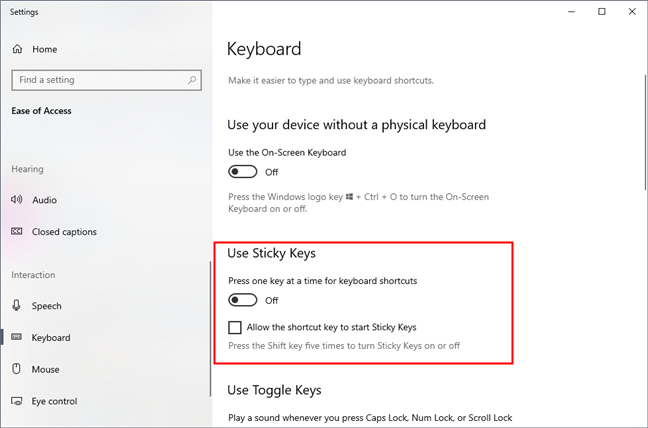
Task: Navigate to Eye control page
Action: (55, 401)
